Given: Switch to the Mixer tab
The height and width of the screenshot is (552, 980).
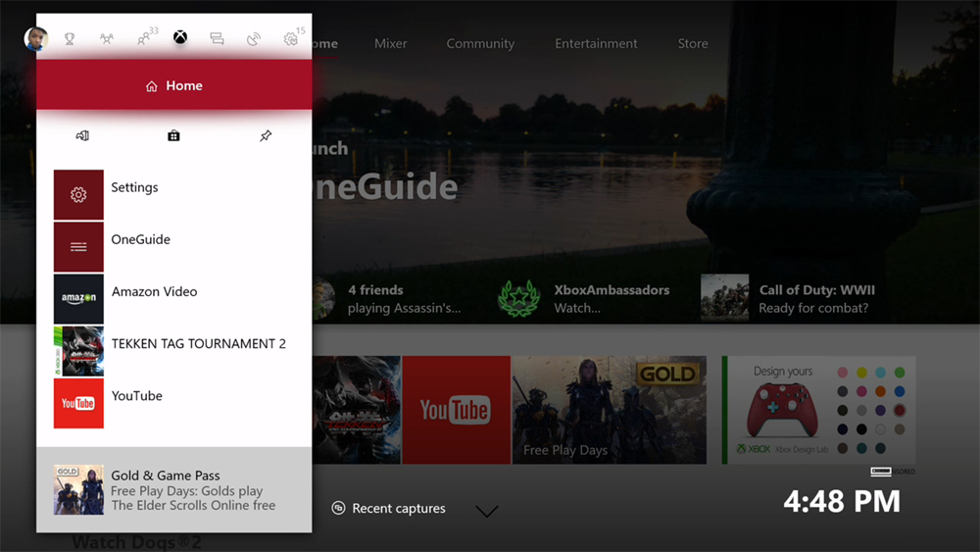Looking at the screenshot, I should tap(391, 44).
